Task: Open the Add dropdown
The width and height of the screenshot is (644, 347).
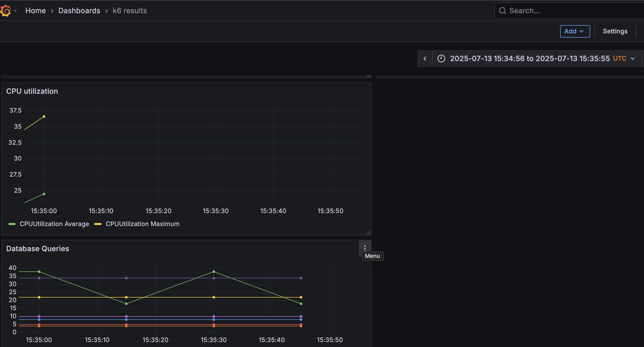Action: tap(575, 31)
